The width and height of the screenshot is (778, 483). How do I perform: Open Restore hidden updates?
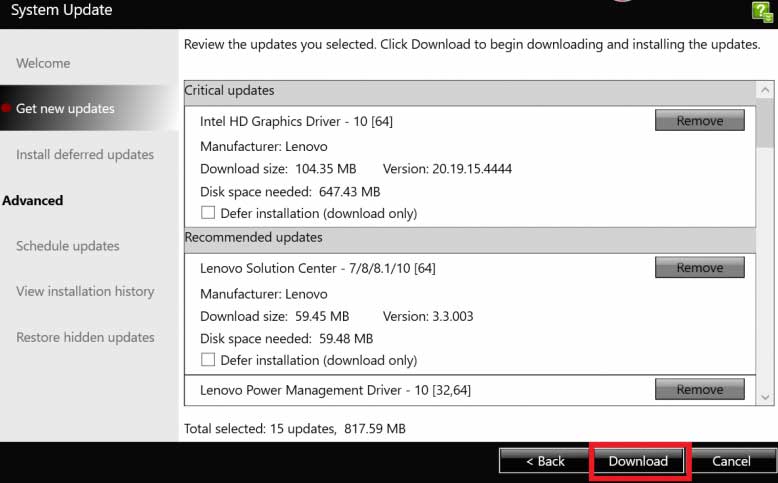click(85, 337)
